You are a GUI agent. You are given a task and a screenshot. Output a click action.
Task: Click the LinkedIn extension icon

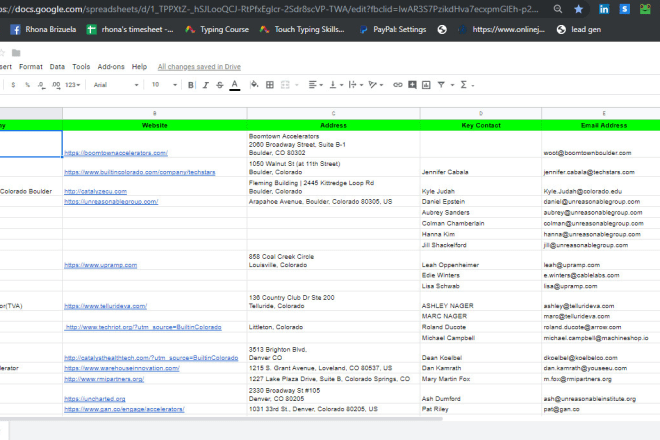pos(604,9)
